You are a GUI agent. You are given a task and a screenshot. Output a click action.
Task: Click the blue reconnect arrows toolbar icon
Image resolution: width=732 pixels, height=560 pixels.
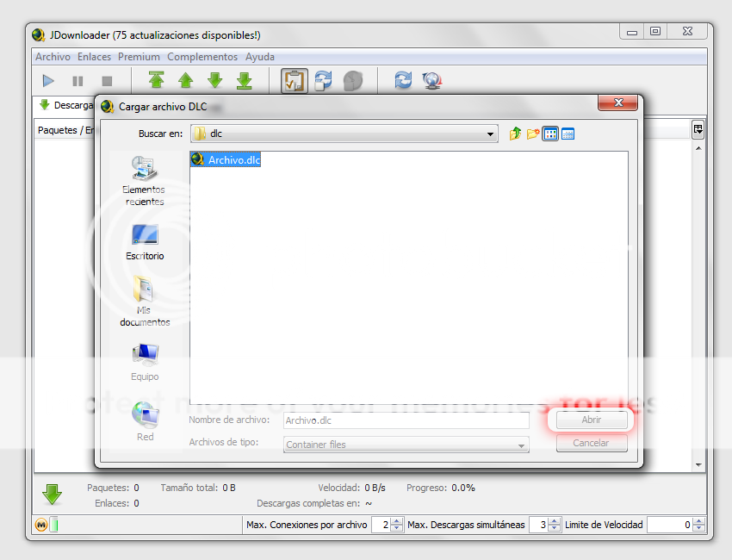pos(403,80)
